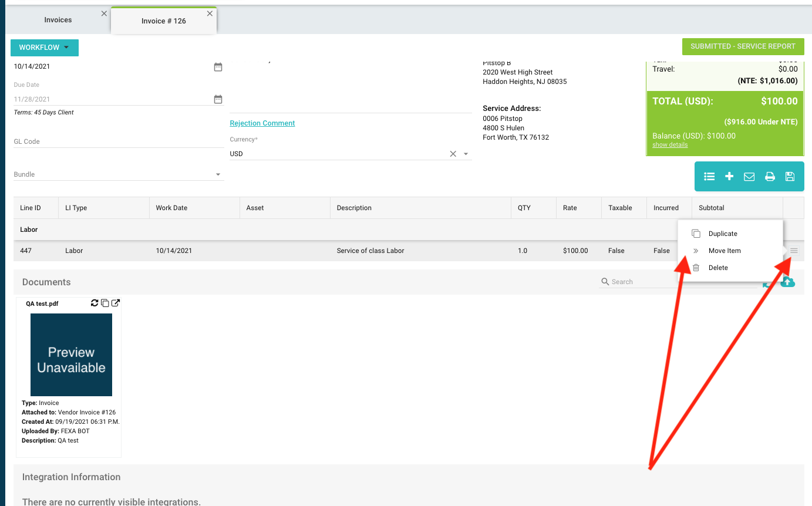Refresh the QA test.pdf document

click(95, 303)
